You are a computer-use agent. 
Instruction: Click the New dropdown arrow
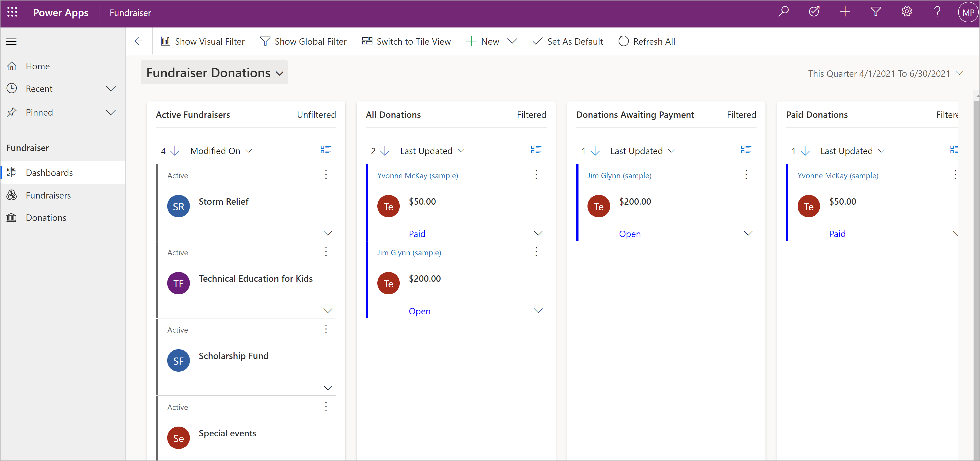pos(513,41)
